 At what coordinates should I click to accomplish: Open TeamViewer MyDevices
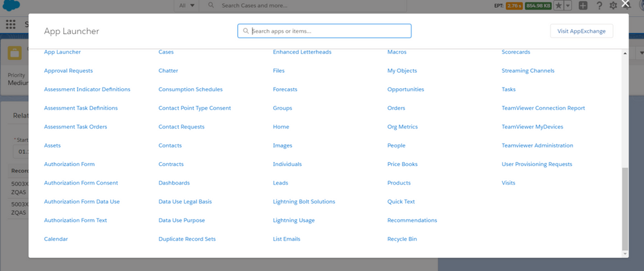tap(532, 127)
